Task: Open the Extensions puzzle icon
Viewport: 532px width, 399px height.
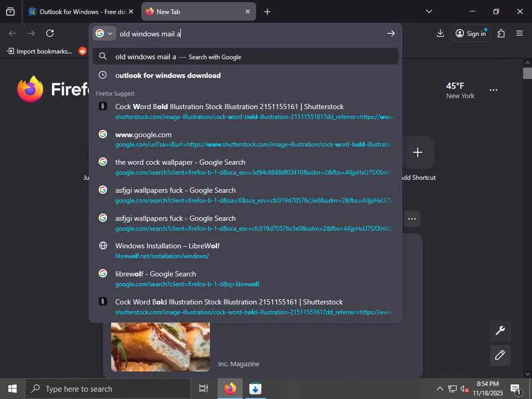Action: [x=501, y=33]
